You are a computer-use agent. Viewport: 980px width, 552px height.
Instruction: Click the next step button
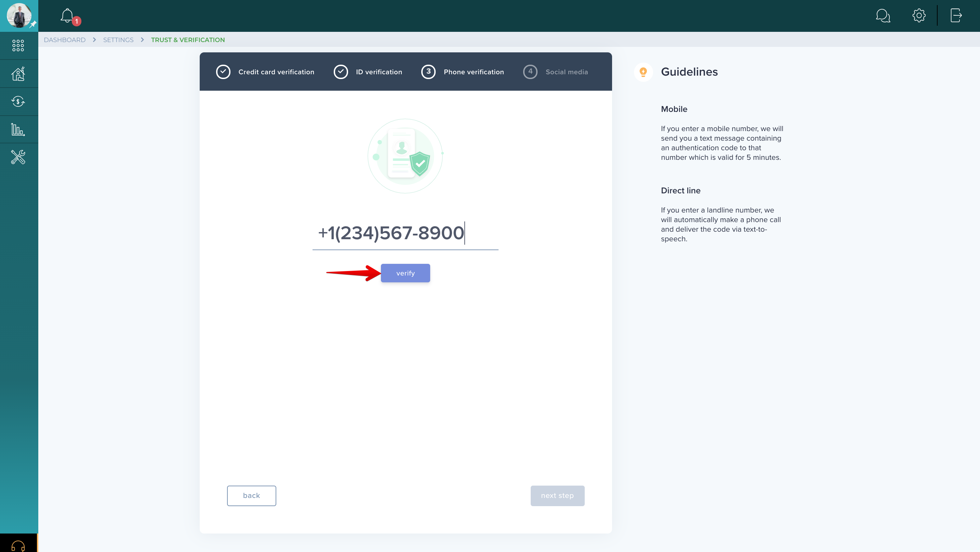point(557,496)
